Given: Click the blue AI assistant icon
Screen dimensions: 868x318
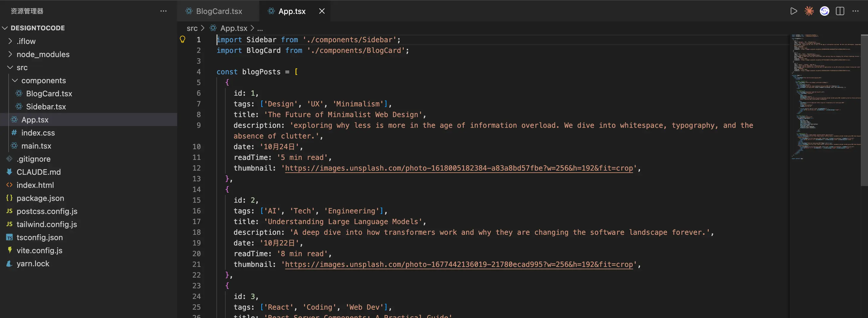Looking at the screenshot, I should 824,11.
